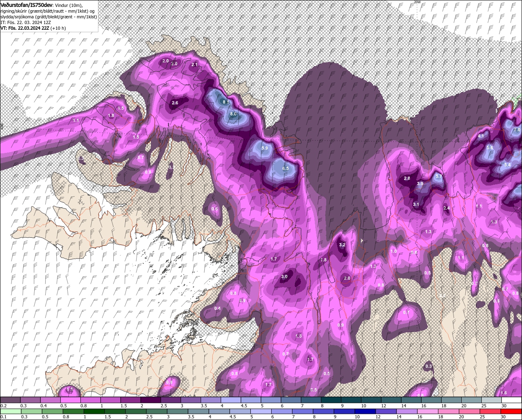
Task: Select the IT: Fös. 22. 03. 2024 12Z line
Action: point(25,22)
